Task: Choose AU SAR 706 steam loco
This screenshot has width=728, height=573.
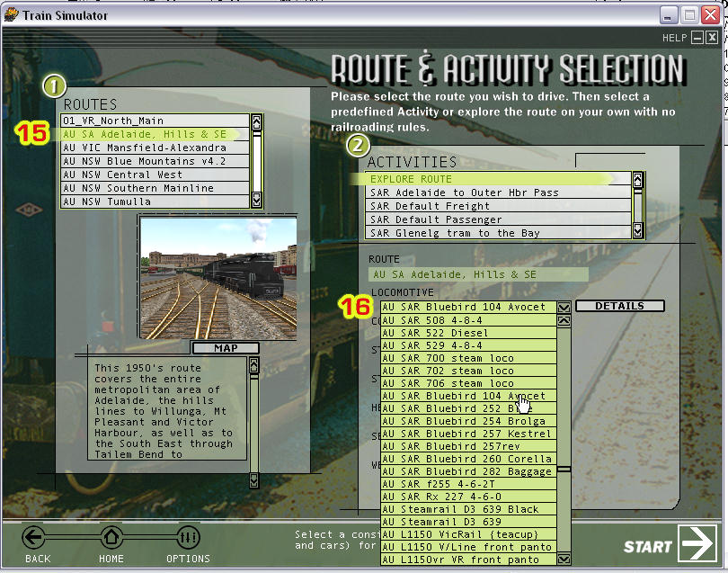Action: [468, 383]
